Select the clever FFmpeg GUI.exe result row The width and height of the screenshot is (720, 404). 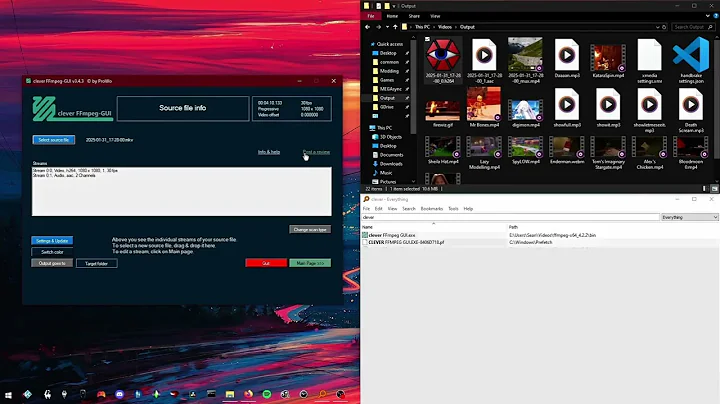point(540,235)
